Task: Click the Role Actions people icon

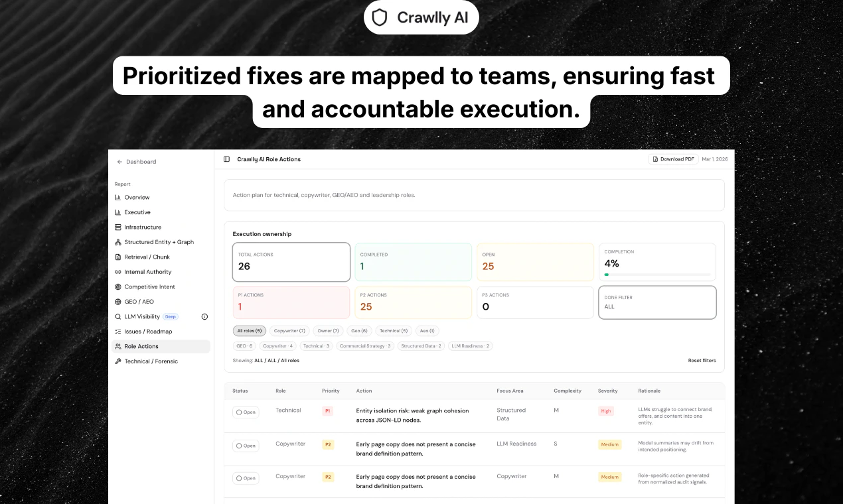Action: [118, 347]
